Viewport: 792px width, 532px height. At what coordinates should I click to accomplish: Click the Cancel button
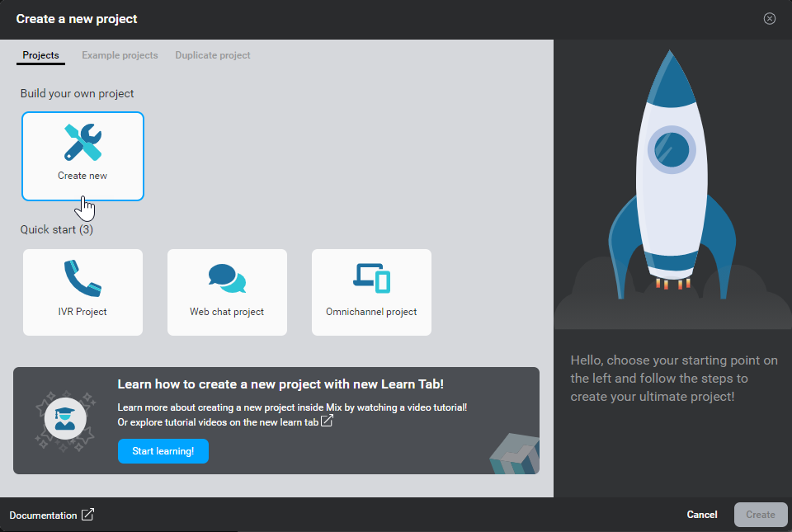[x=702, y=515]
